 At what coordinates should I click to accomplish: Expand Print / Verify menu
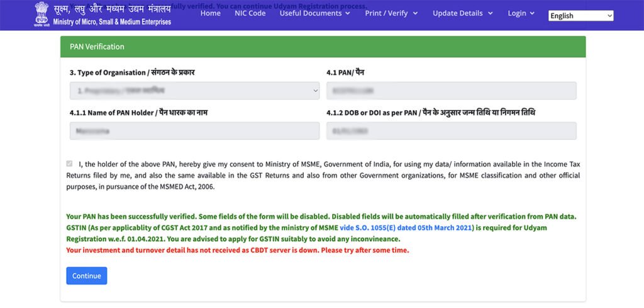pyautogui.click(x=391, y=13)
